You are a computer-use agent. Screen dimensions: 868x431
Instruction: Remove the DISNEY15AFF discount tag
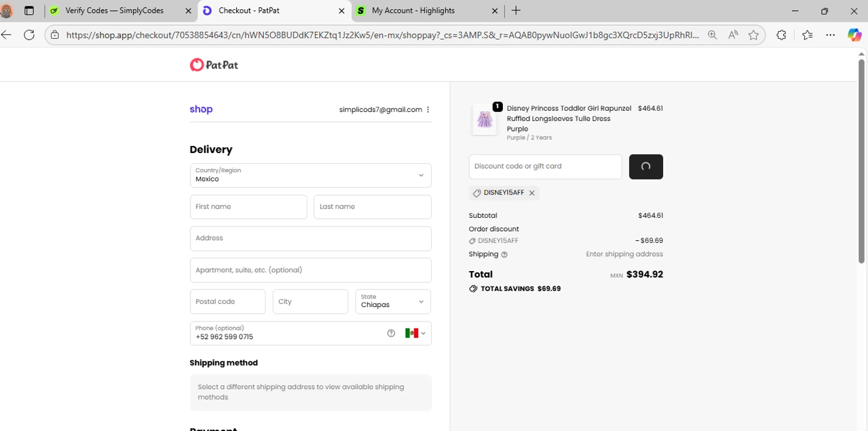[x=532, y=193]
